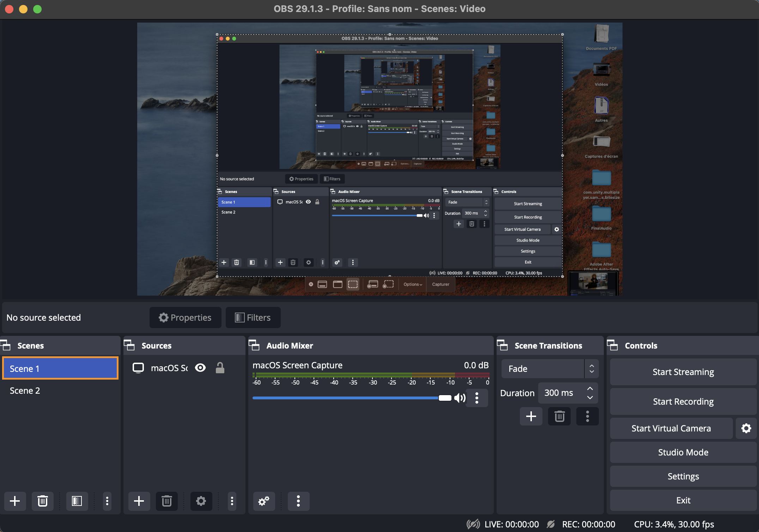
Task: Delete configurable transition with trash icon
Action: 559,416
